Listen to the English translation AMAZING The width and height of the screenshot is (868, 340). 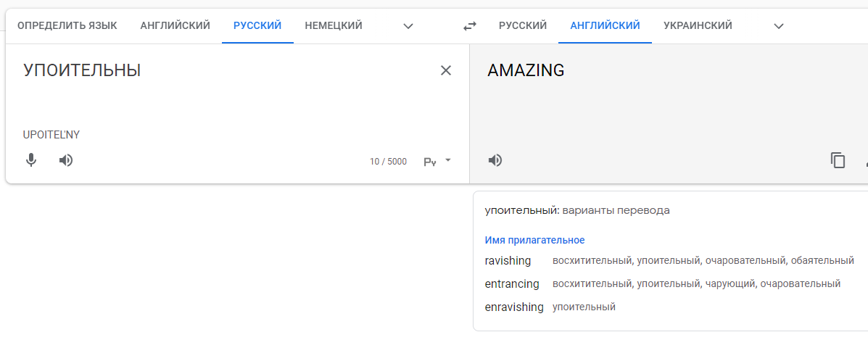tap(495, 160)
